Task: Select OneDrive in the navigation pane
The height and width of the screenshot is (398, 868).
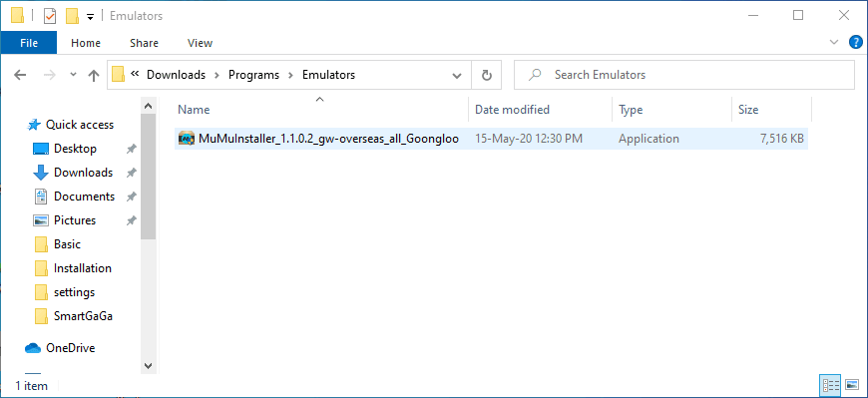Action: tap(70, 348)
